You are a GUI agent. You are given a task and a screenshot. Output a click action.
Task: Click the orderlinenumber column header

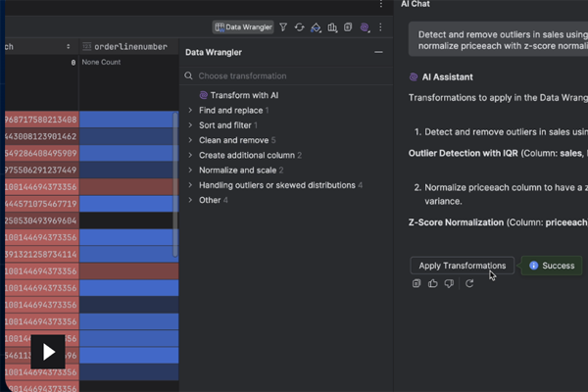coord(128,46)
